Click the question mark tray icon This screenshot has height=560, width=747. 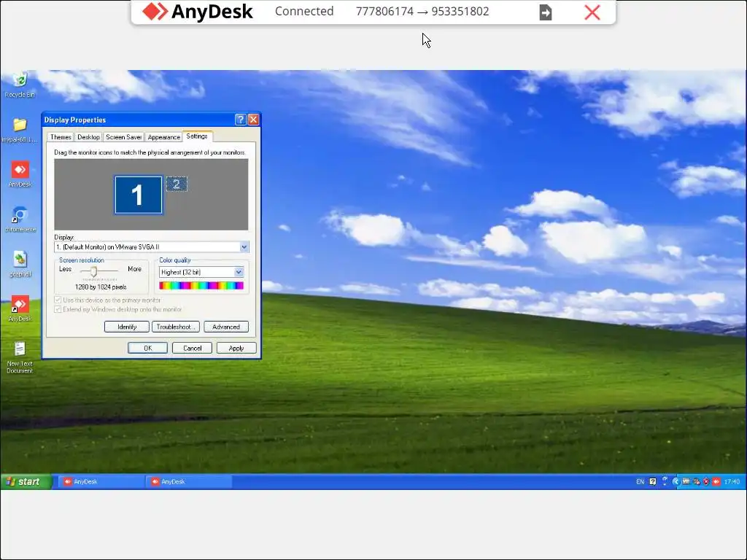653,482
